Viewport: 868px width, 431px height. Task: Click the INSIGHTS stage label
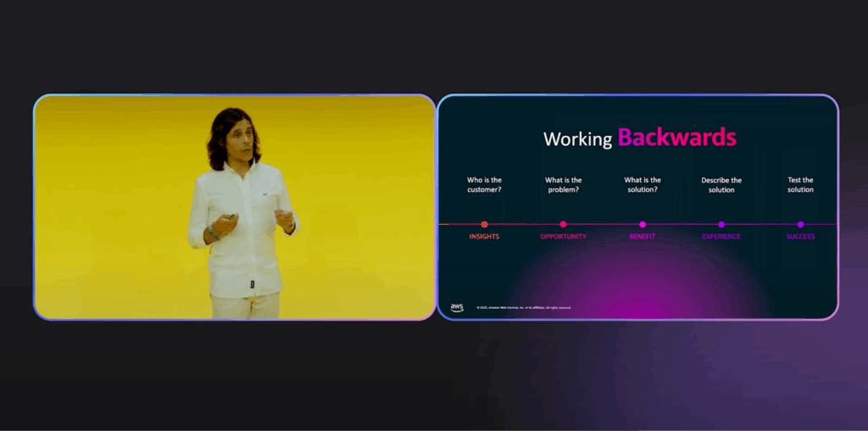pyautogui.click(x=484, y=237)
